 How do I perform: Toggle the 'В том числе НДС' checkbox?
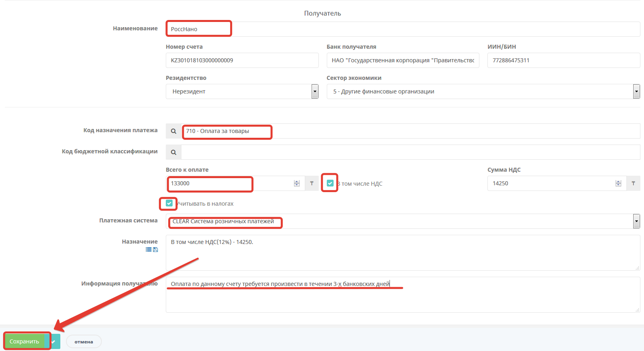(x=330, y=183)
